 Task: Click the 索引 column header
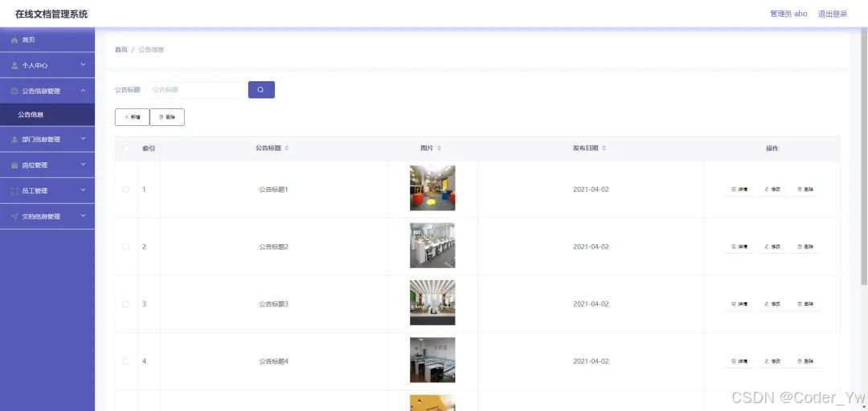point(149,149)
